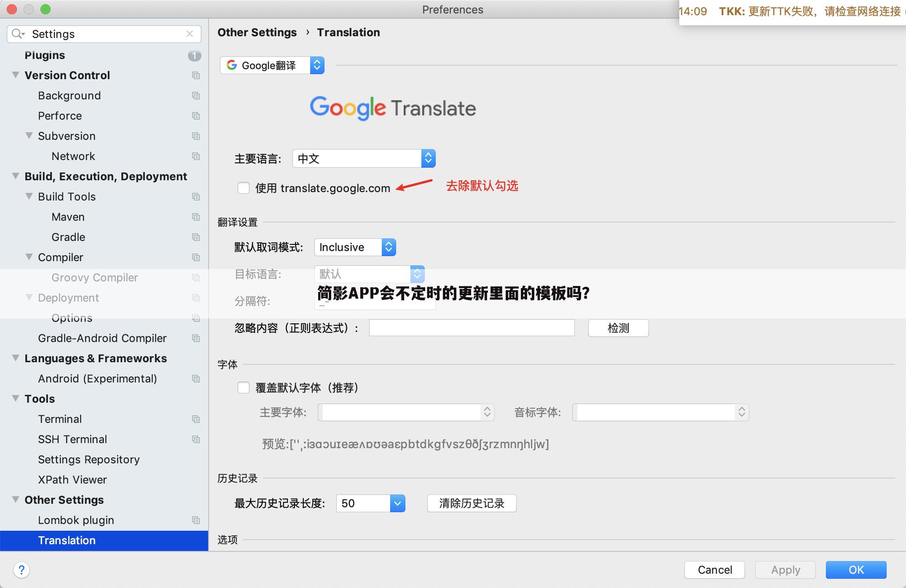Open the 目标语言 默认 dropdown

pos(370,274)
